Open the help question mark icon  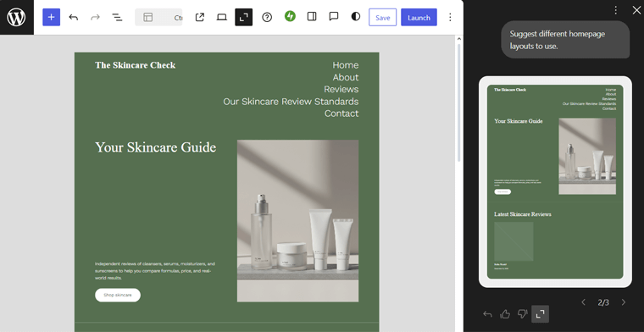267,17
